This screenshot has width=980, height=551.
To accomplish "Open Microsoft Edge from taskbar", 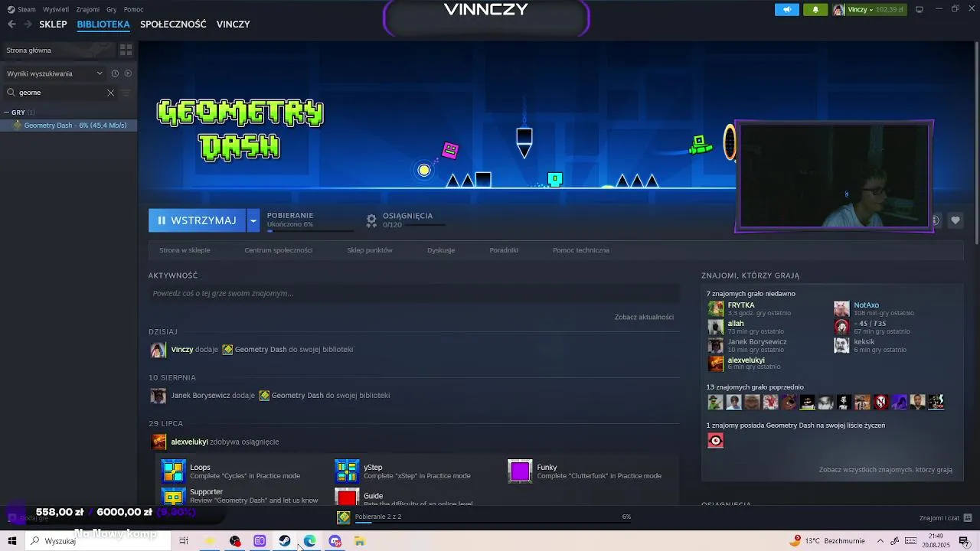I will (309, 541).
